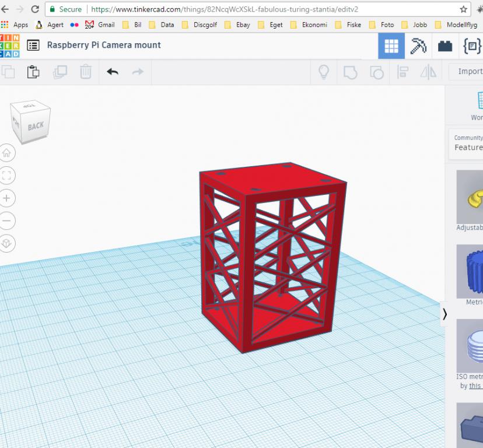Zoom in with the plus button
Viewport: 483px width, 448px height.
point(7,198)
